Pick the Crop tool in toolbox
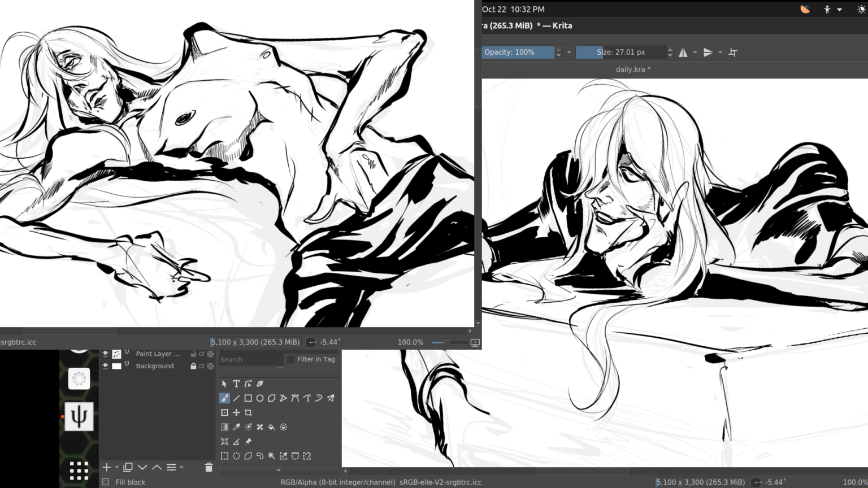This screenshot has width=868, height=488. [248, 413]
